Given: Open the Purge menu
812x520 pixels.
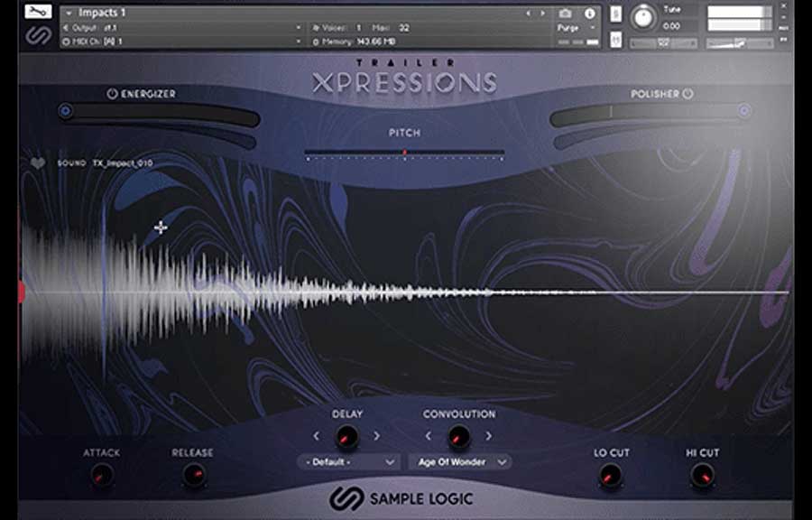Looking at the screenshot, I should pyautogui.click(x=577, y=27).
